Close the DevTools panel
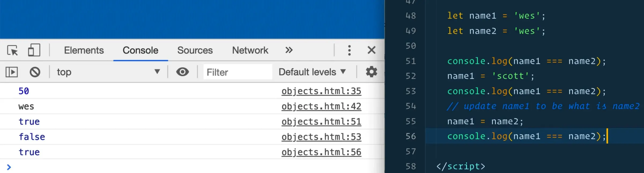 pos(371,50)
